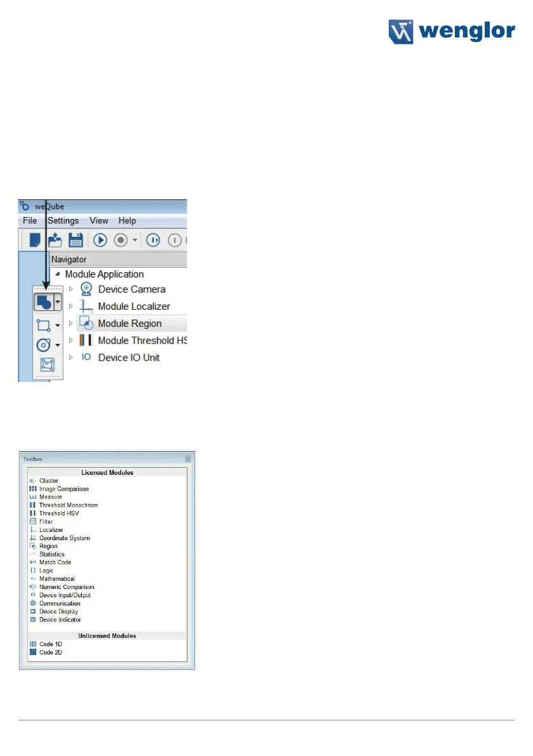Select Module Application in the Navigator
Image resolution: width=533 pixels, height=756 pixels.
tap(105, 274)
